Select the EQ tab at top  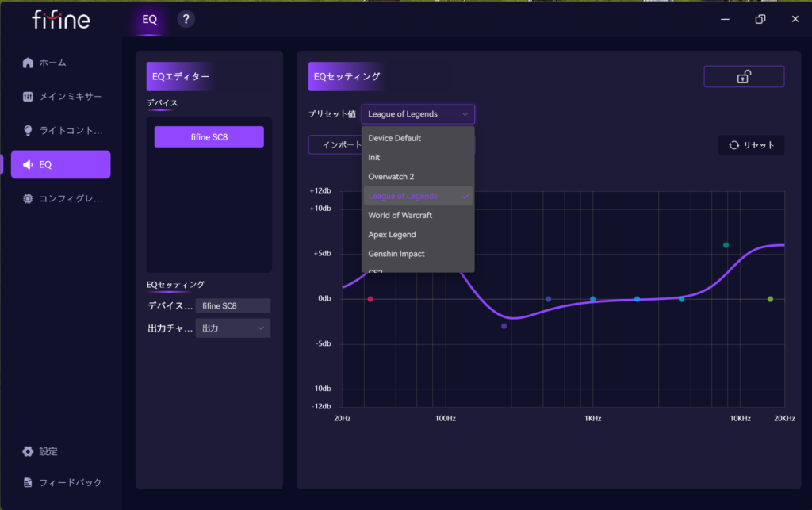[x=150, y=20]
